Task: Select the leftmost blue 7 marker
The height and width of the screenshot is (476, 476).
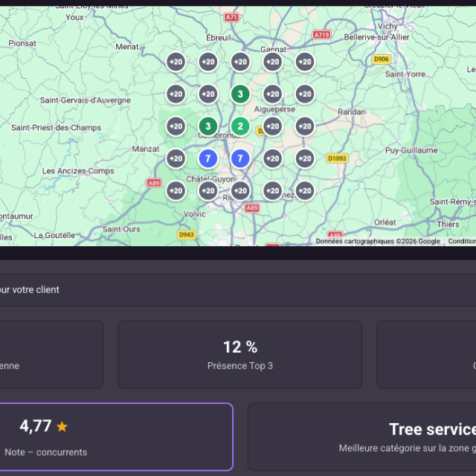Action: [x=208, y=158]
